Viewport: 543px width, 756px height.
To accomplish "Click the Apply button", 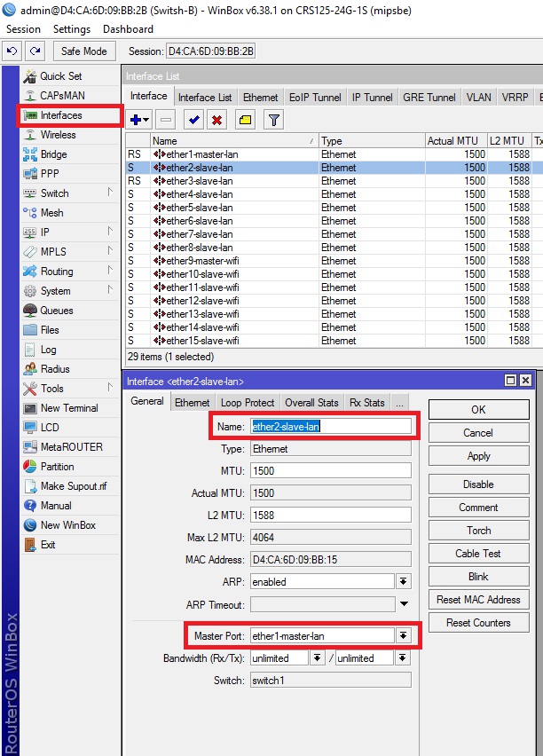I will pyautogui.click(x=478, y=456).
